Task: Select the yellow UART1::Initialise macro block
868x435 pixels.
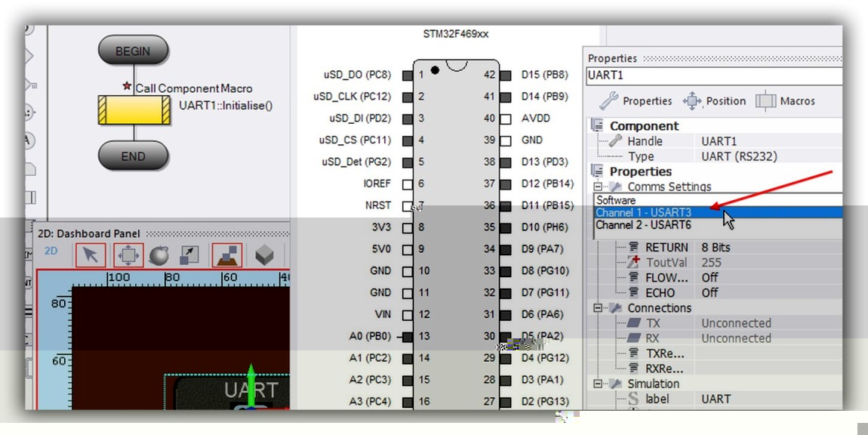Action: click(134, 110)
